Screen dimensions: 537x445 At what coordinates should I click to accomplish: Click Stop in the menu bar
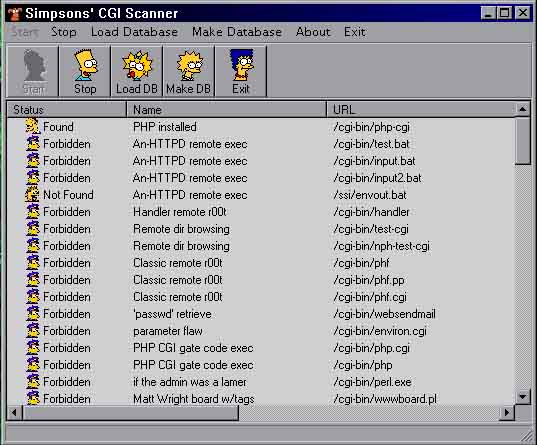click(64, 32)
